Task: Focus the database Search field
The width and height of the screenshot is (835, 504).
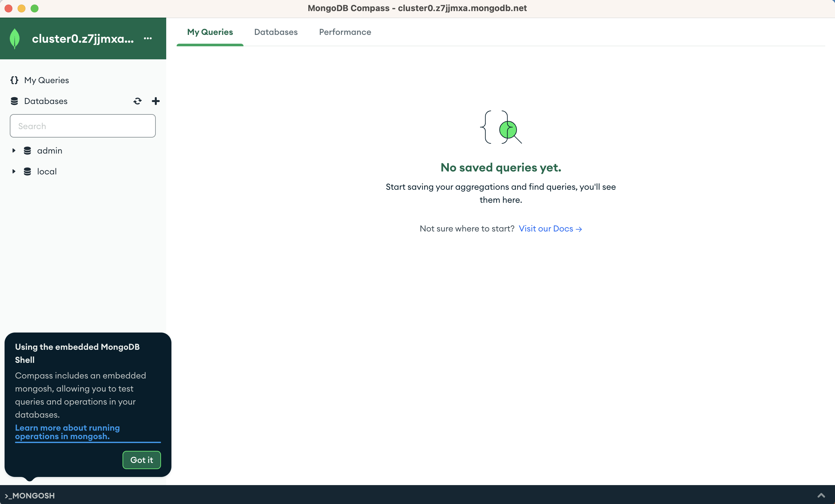Action: click(x=83, y=126)
